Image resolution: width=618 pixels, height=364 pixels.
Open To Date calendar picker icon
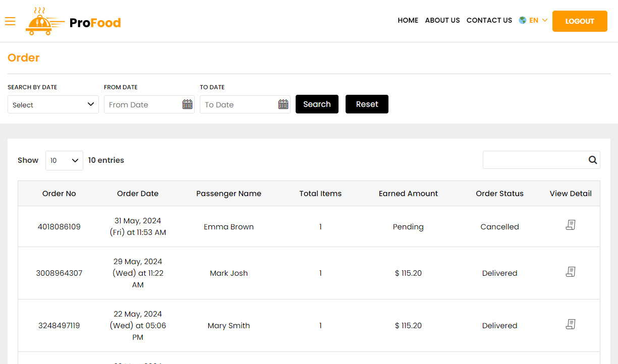[x=283, y=104]
